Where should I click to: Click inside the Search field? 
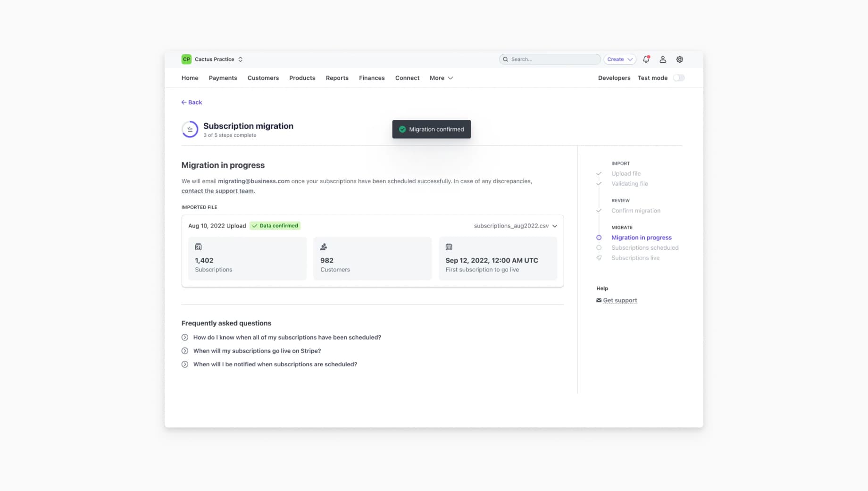(550, 59)
